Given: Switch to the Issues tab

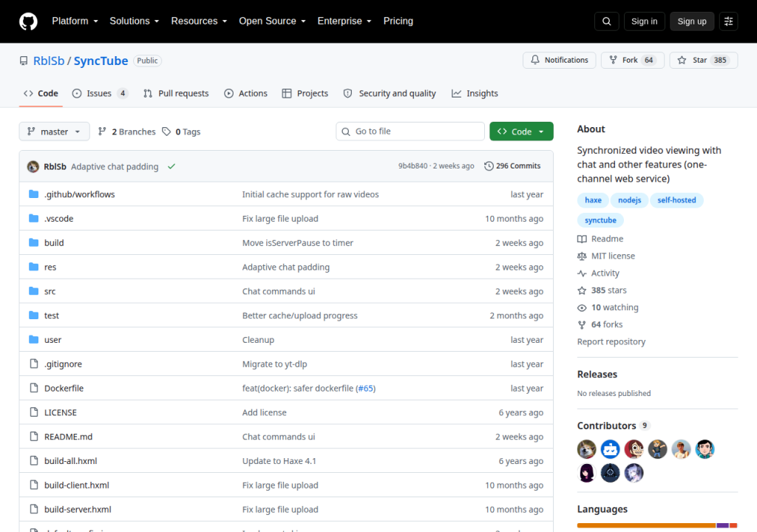Looking at the screenshot, I should [x=100, y=94].
